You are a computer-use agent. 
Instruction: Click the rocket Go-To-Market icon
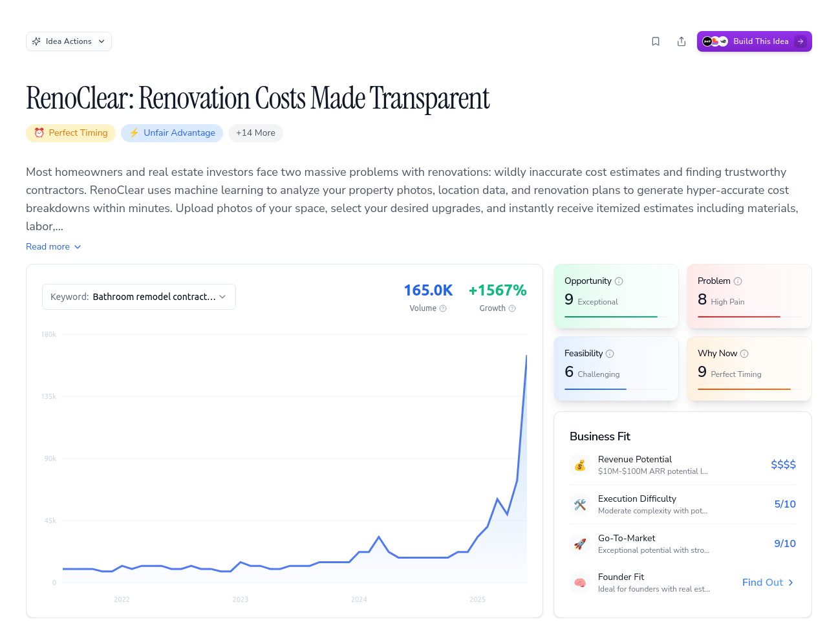coord(580,544)
